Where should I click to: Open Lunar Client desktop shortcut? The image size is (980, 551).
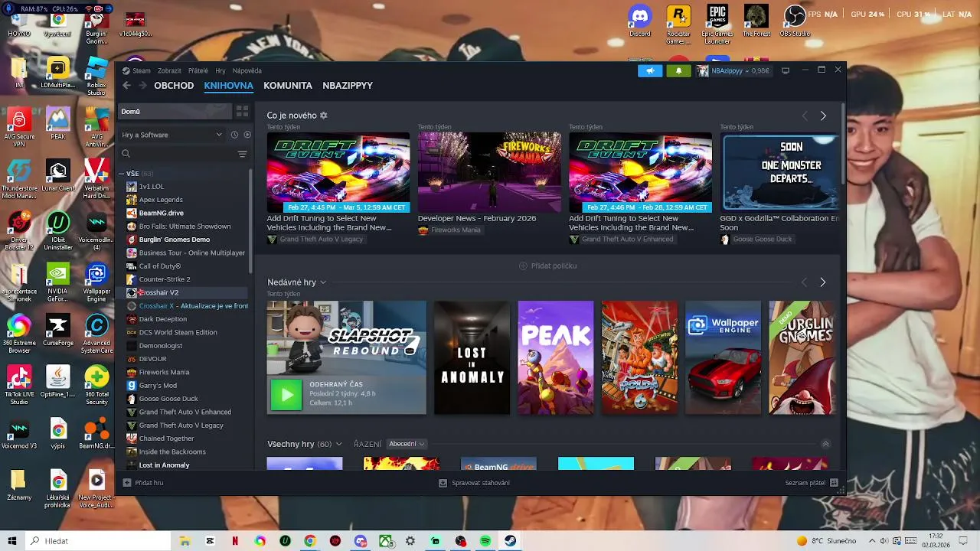pyautogui.click(x=57, y=175)
